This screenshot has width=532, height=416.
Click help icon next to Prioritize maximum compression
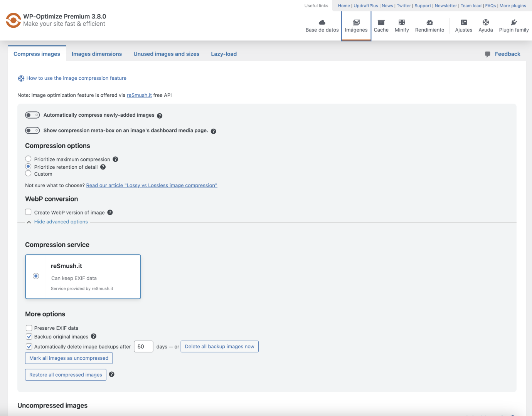point(115,159)
